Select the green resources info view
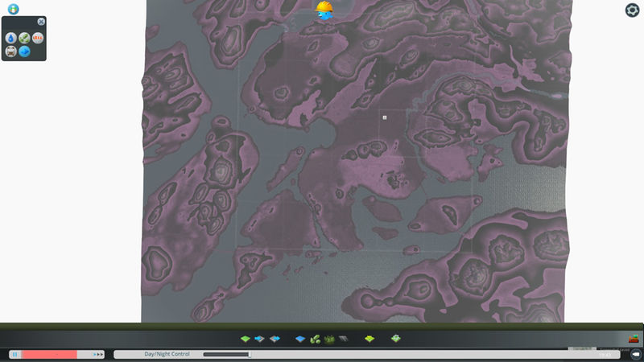644x362 pixels. click(x=24, y=38)
